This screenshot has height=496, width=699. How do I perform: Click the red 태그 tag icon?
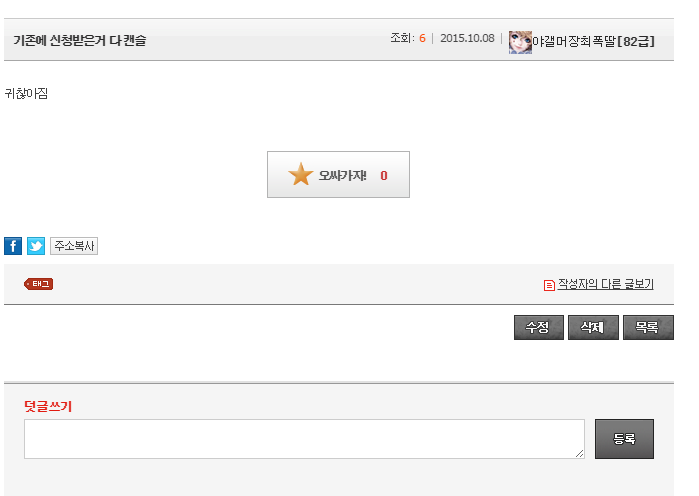click(x=39, y=284)
